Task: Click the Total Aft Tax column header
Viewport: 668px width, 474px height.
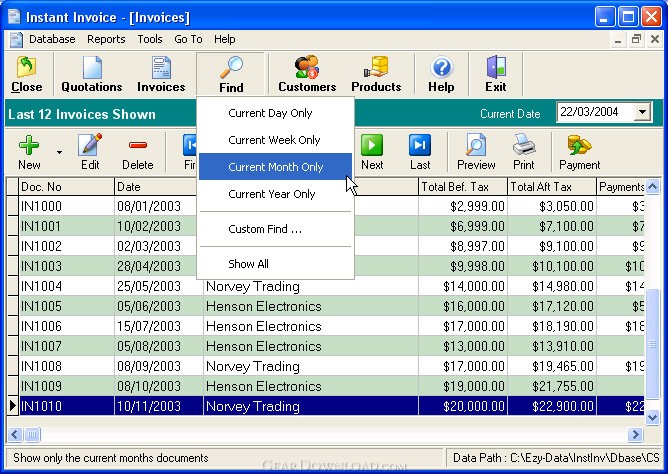Action: click(x=552, y=187)
